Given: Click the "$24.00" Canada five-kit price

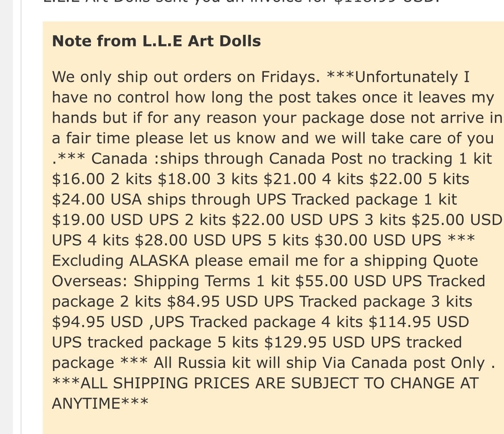Looking at the screenshot, I should (78, 200).
